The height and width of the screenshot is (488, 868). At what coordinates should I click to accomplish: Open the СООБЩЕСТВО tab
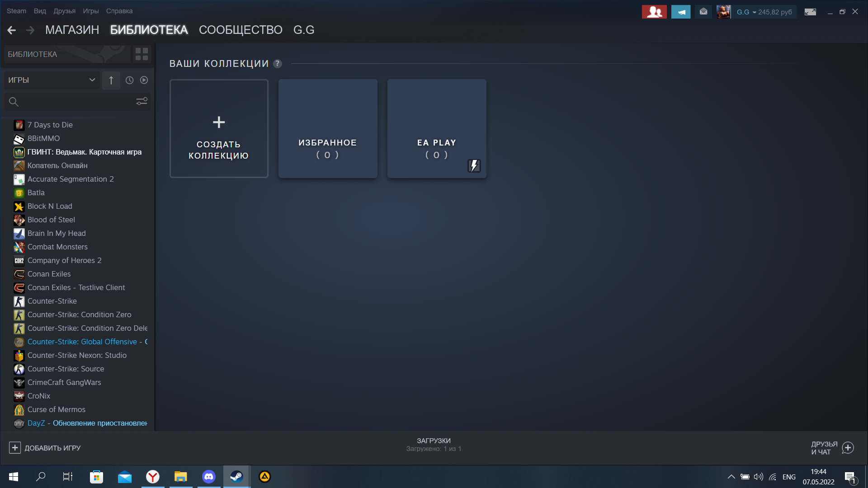(241, 30)
